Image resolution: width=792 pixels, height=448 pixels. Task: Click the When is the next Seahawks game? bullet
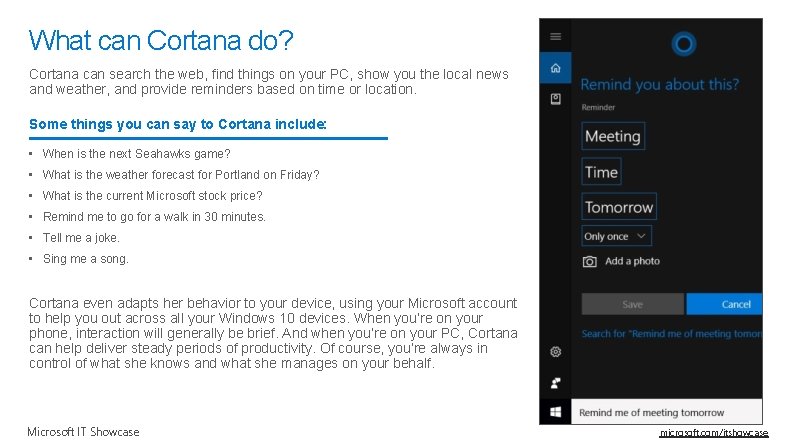(136, 154)
